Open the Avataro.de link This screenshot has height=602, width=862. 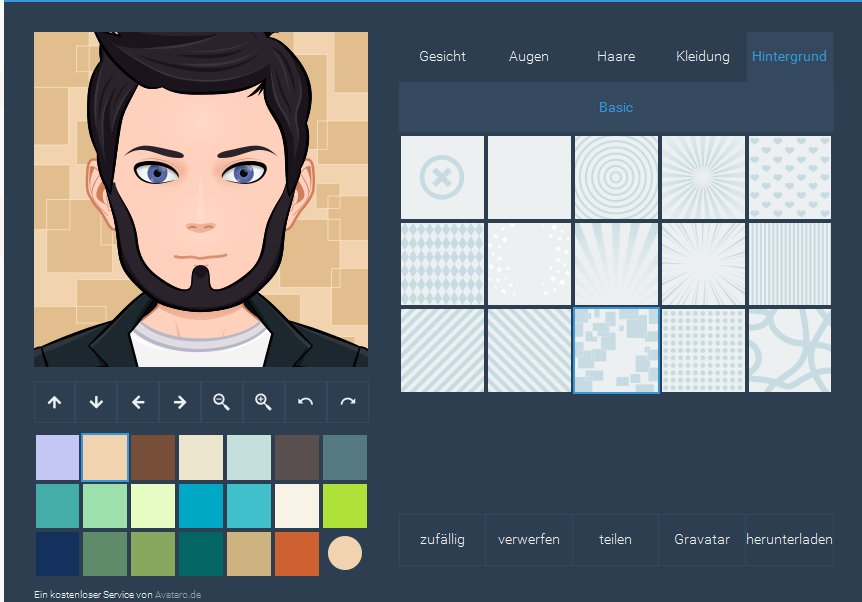pyautogui.click(x=178, y=595)
